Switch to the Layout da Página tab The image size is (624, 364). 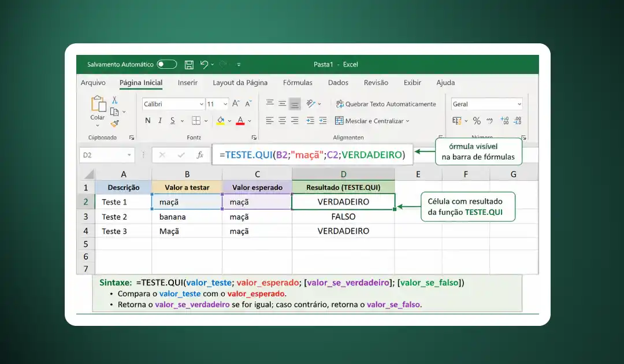240,83
